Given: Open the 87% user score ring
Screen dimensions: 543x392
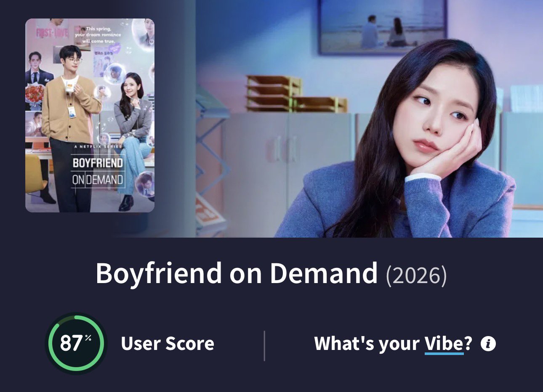Looking at the screenshot, I should click(76, 343).
